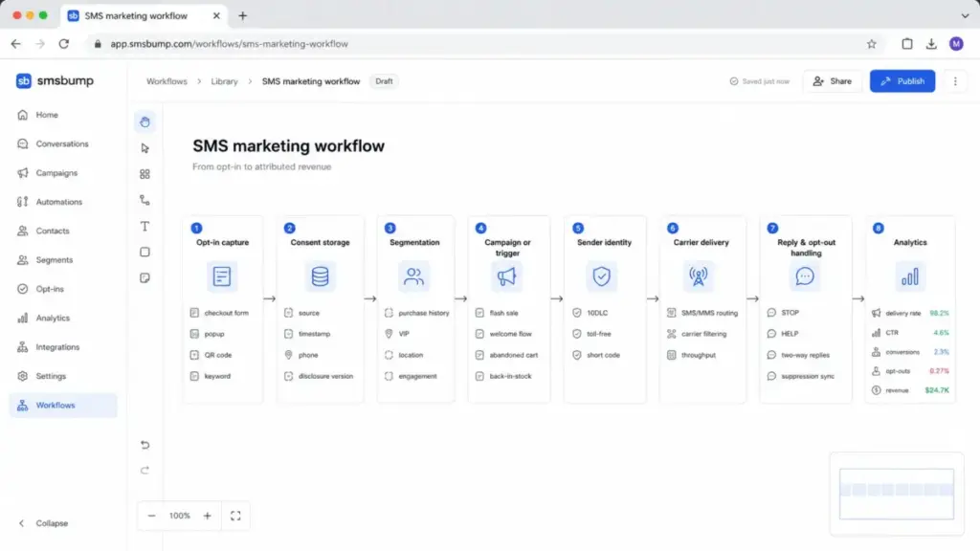Reload the browser page

(64, 44)
